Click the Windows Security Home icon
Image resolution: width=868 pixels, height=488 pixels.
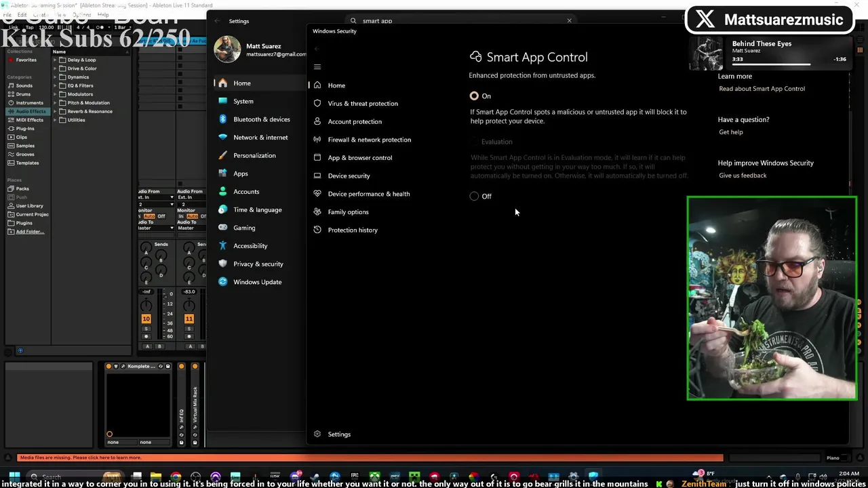(x=317, y=85)
